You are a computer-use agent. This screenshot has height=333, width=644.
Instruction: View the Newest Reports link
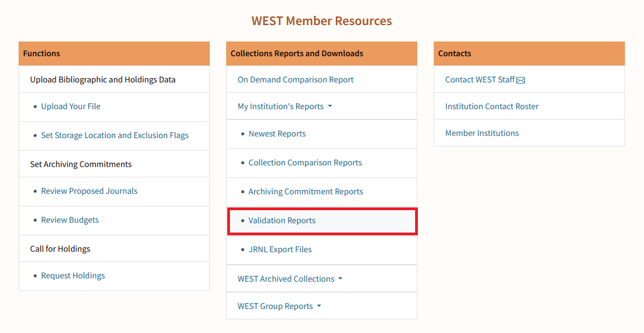(277, 134)
